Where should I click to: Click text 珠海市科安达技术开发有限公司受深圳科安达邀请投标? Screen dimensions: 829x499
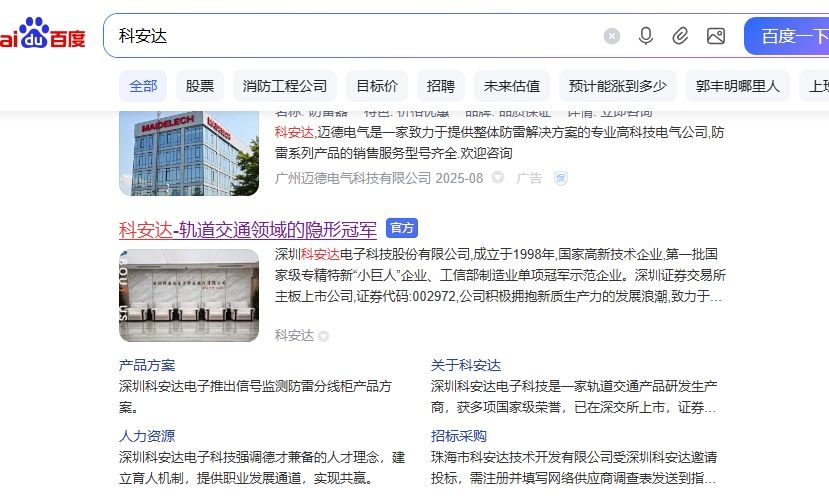[x=574, y=468]
